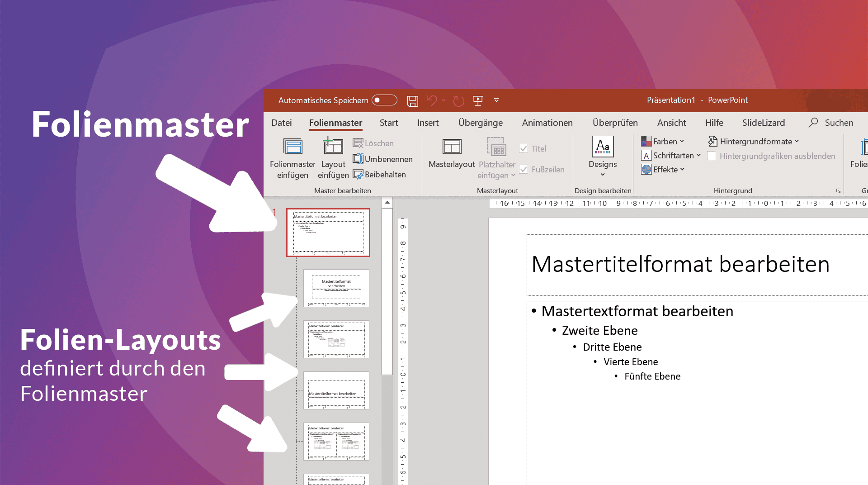Uncheck the Titel checkbox
Viewport: 868px width, 485px height.
click(524, 149)
